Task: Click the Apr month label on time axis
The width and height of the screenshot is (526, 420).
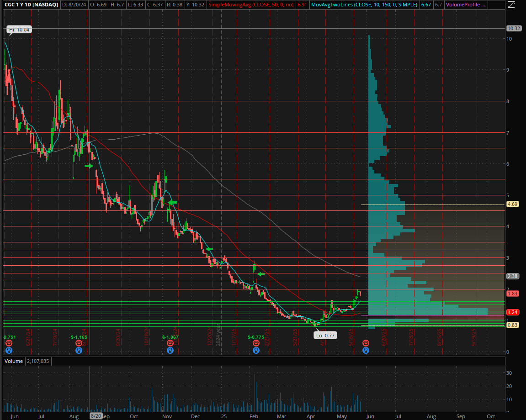Action: (311, 416)
